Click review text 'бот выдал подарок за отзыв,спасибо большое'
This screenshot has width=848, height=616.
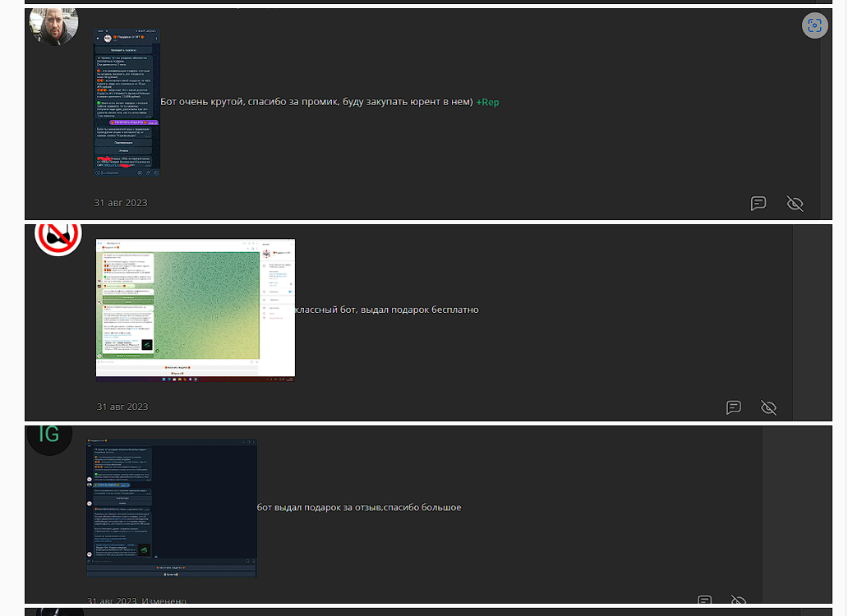click(359, 508)
